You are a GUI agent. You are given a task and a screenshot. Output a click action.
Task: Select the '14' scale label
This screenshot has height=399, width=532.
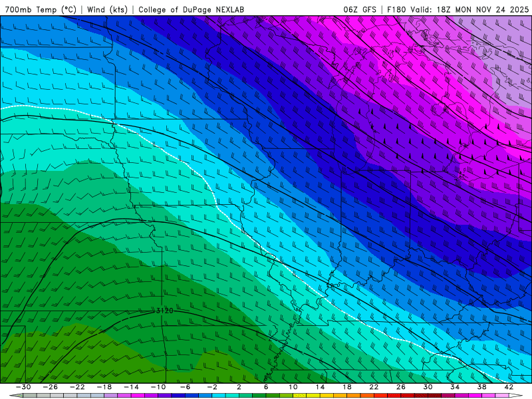tap(320, 387)
